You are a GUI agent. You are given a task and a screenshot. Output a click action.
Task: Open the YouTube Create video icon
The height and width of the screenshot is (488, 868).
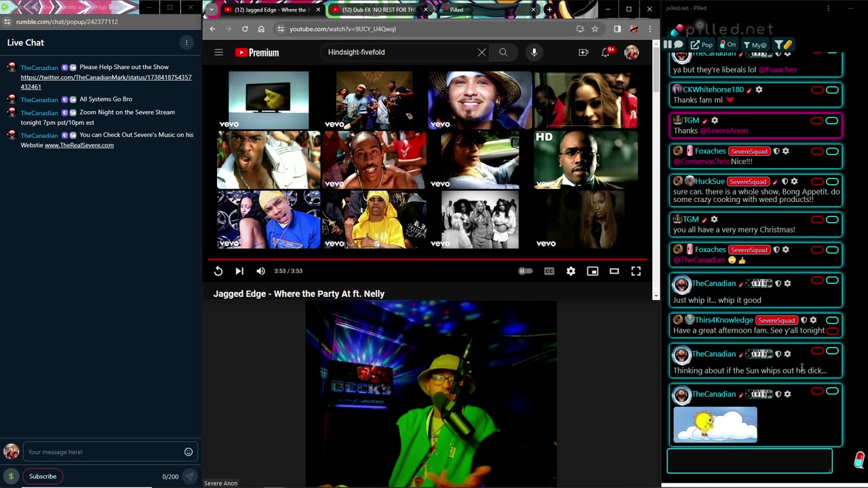coord(583,52)
